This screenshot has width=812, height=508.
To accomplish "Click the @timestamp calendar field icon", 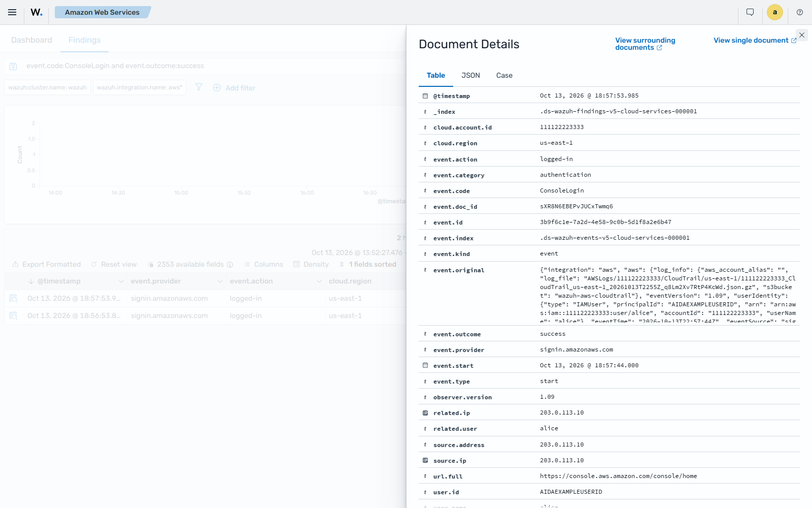I will (x=425, y=96).
